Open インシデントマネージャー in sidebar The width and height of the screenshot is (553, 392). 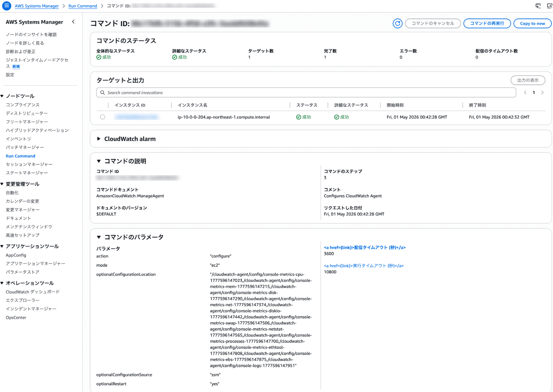click(31, 309)
